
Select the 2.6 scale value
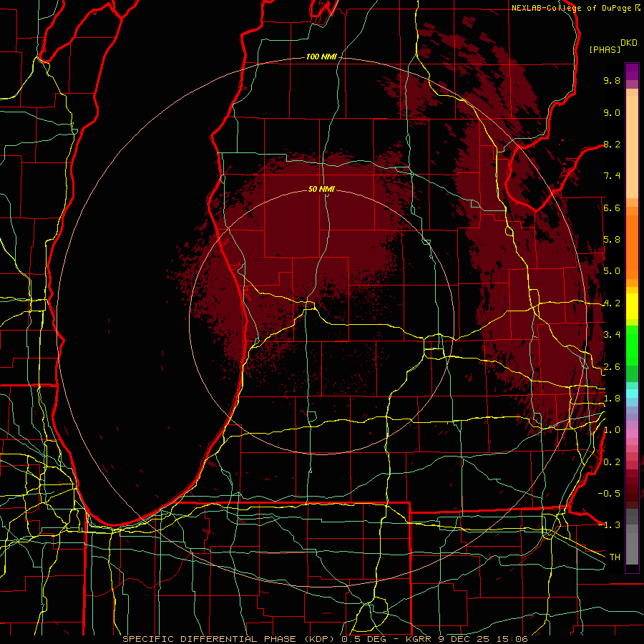(612, 367)
